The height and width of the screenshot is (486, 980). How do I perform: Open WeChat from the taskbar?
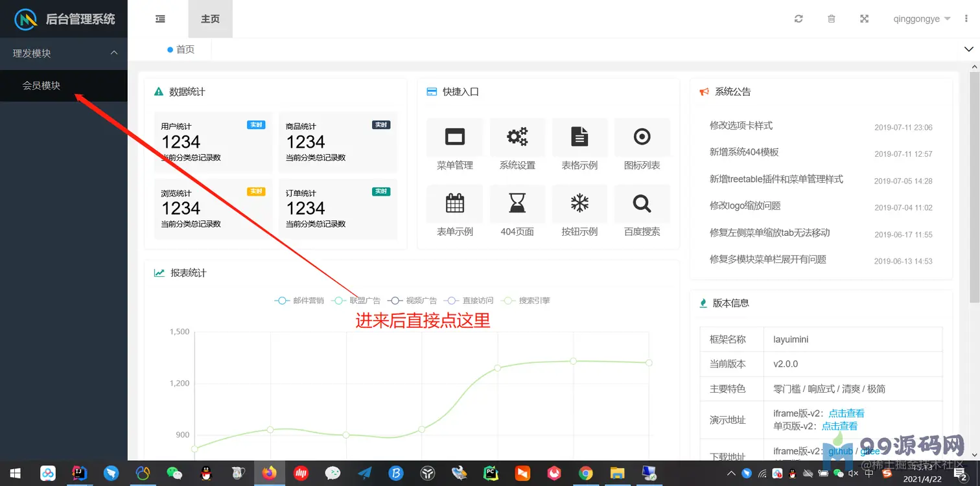[174, 474]
